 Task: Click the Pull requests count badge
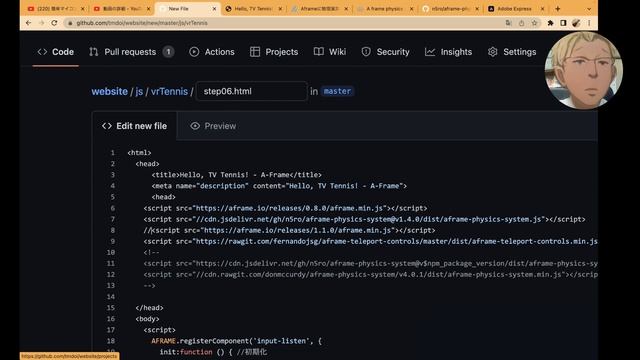(x=168, y=52)
